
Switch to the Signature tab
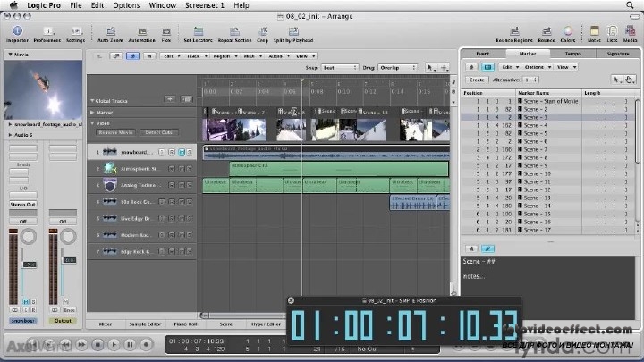pos(618,54)
